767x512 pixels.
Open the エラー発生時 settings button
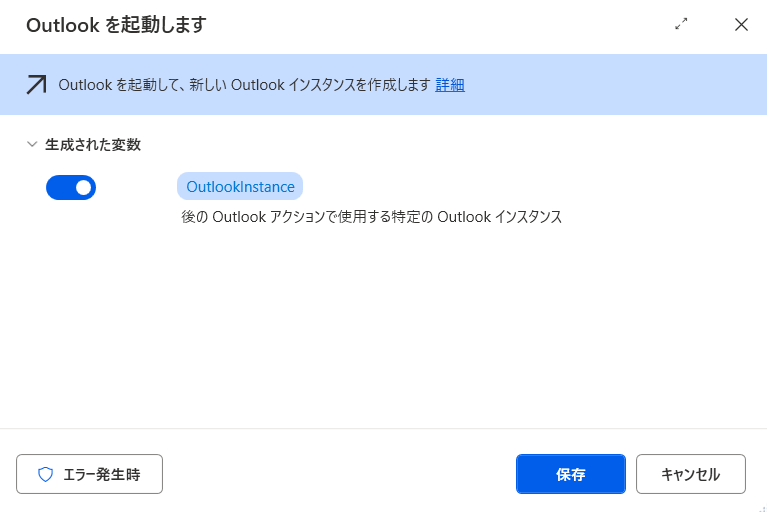(x=90, y=474)
